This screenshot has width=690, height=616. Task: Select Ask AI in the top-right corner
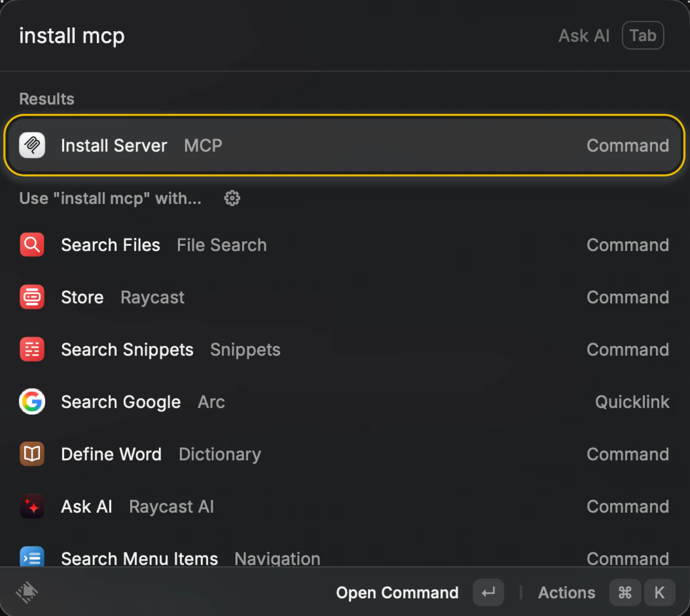coord(584,35)
